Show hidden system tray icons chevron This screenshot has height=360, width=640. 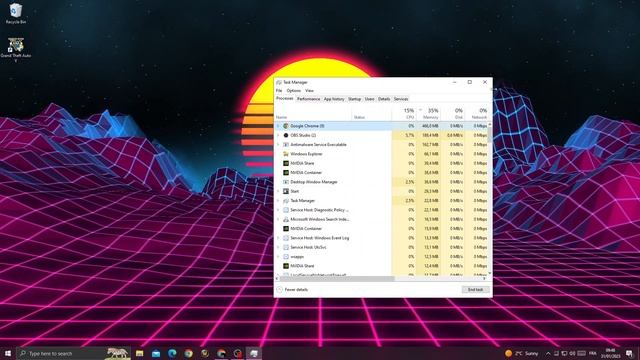548,353
